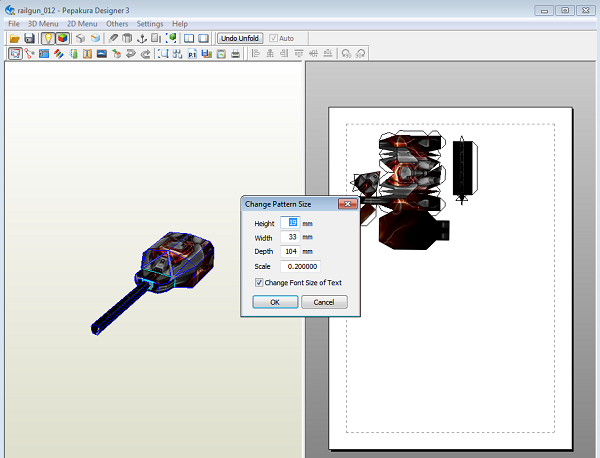Click the Scale input field
600x458 pixels.
(x=300, y=267)
